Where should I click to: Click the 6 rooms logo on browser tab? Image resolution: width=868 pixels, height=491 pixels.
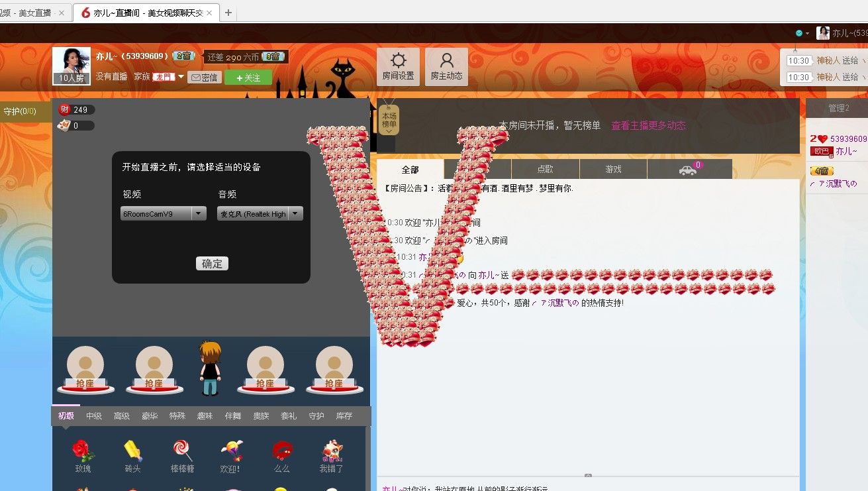point(85,13)
